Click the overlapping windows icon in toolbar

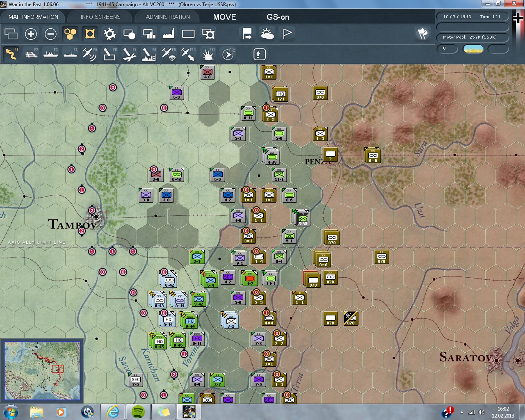[x=11, y=34]
